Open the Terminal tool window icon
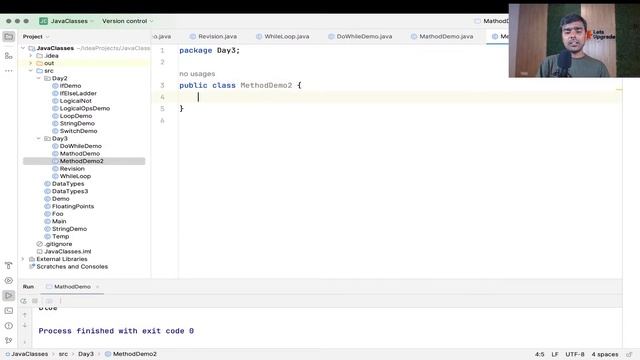The height and width of the screenshot is (360, 640). click(9, 311)
